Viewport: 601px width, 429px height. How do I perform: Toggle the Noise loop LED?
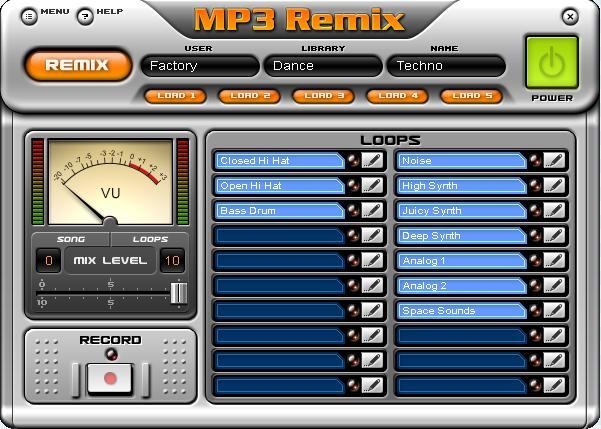coord(535,160)
